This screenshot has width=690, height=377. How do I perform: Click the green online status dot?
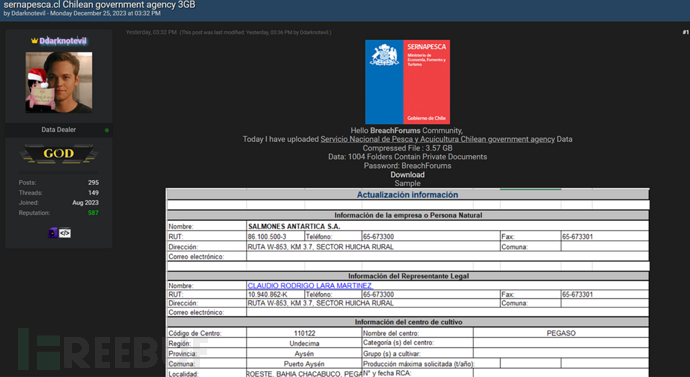point(107,130)
